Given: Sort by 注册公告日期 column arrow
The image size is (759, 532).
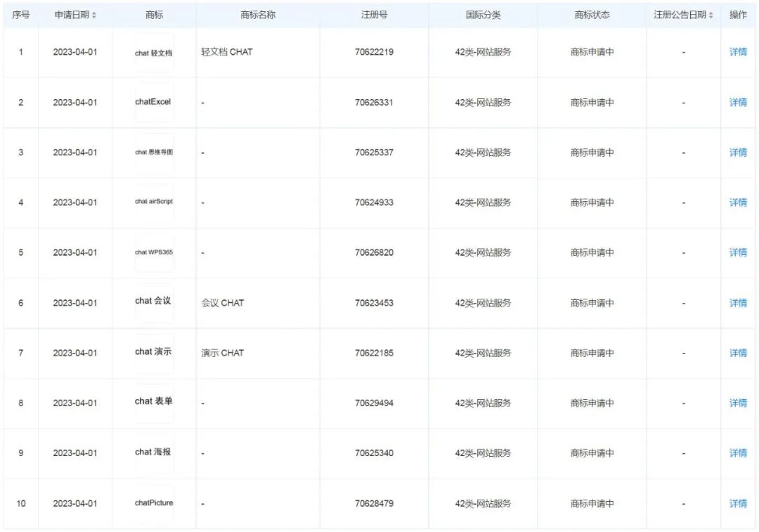Looking at the screenshot, I should point(711,15).
